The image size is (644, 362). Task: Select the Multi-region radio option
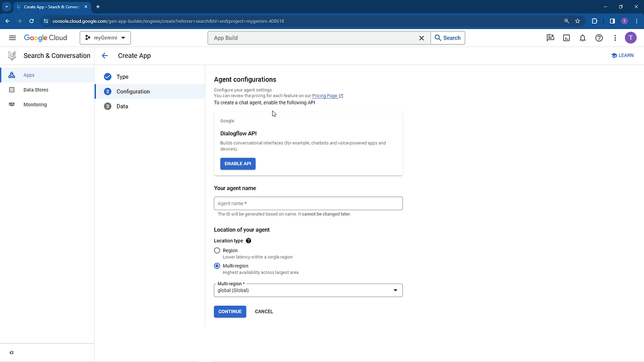(x=217, y=266)
